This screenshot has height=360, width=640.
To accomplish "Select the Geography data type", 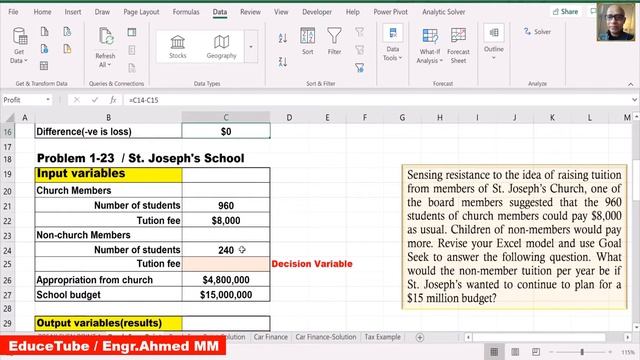I will tap(221, 47).
